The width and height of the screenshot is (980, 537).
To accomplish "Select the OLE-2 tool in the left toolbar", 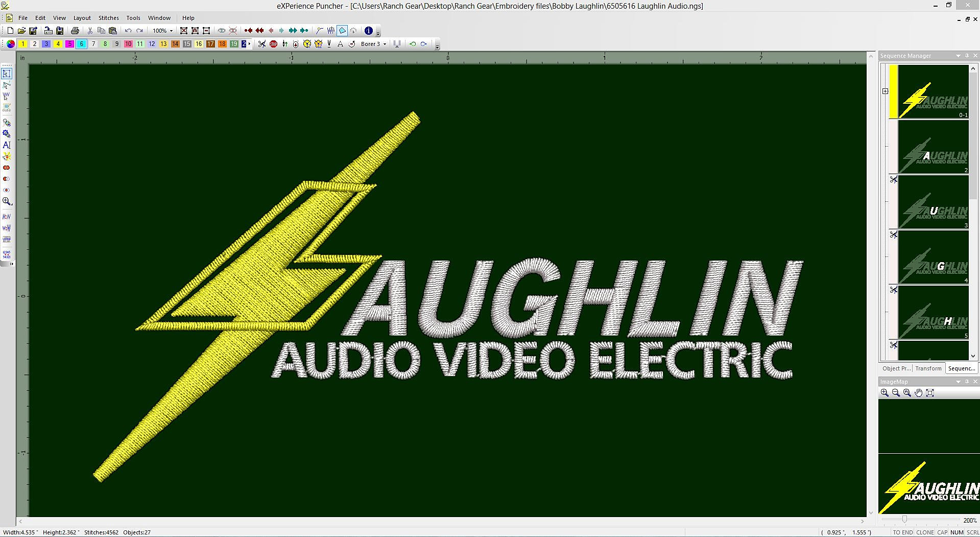I will [x=7, y=107].
